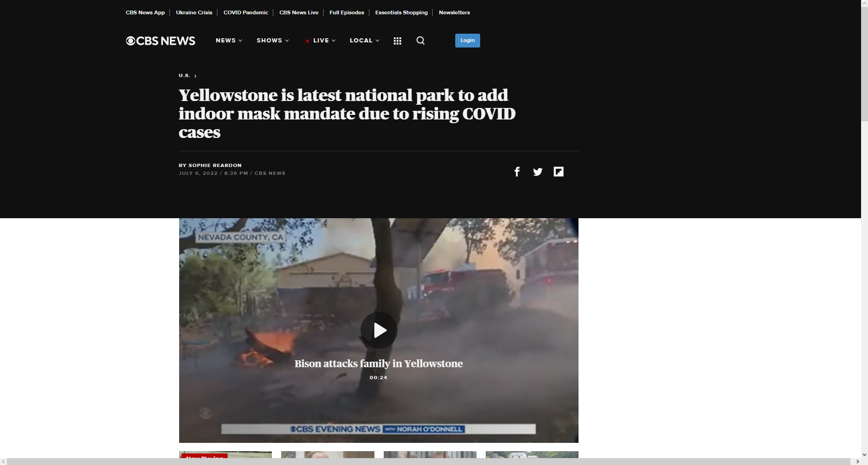This screenshot has width=868, height=465.
Task: Click the Login button
Action: point(467,41)
